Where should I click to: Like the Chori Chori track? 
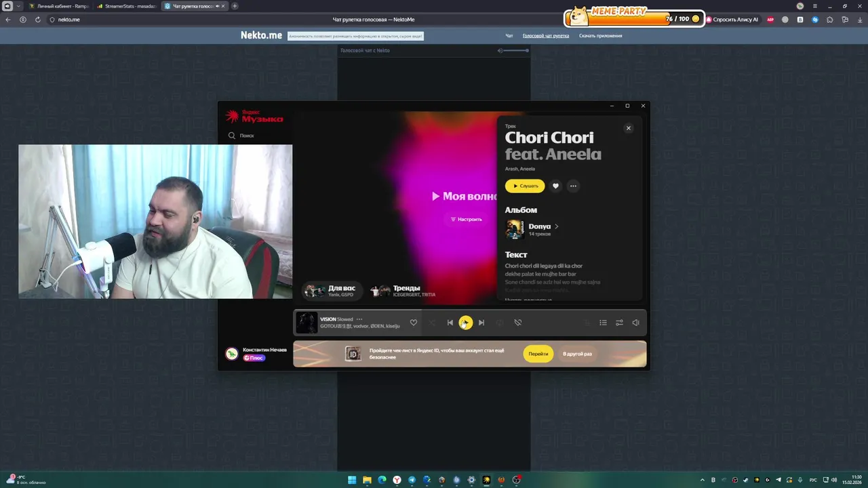pyautogui.click(x=555, y=186)
